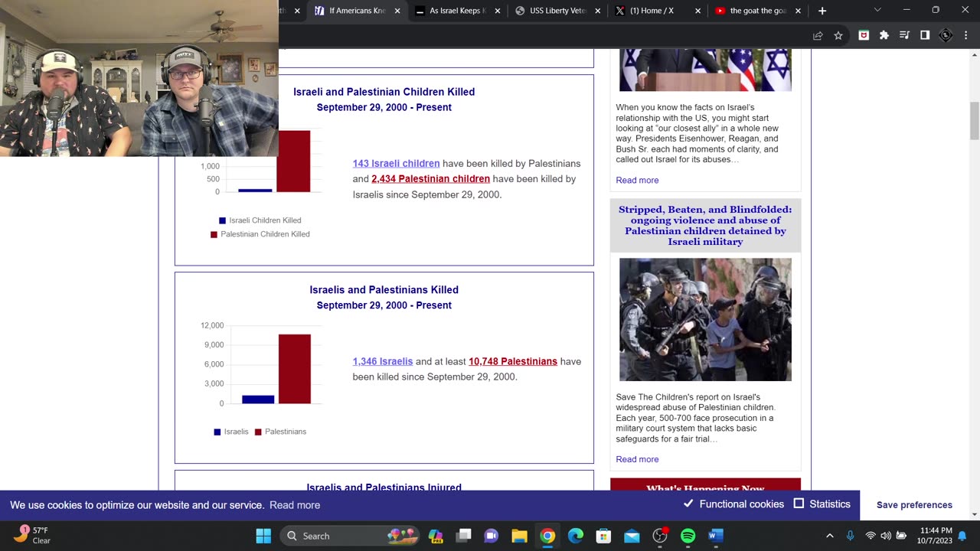Image resolution: width=980 pixels, height=551 pixels.
Task: Open the '10,748 Palestinians' link
Action: 513,361
